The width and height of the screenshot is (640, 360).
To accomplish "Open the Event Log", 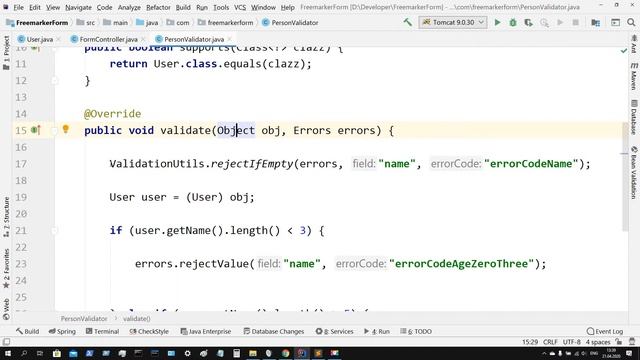I will (x=605, y=331).
